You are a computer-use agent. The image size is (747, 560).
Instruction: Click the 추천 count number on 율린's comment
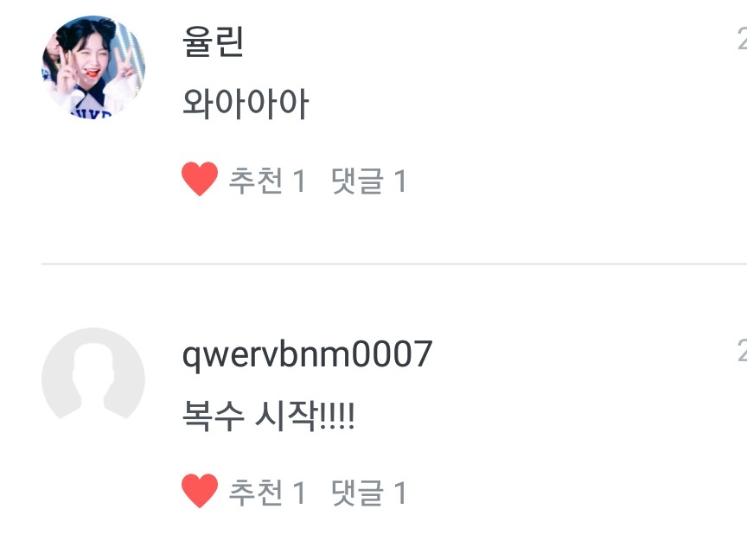(299, 181)
